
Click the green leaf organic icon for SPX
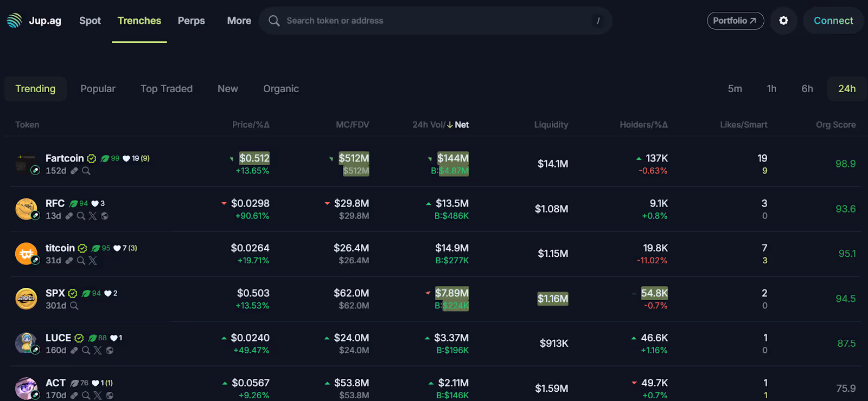86,293
